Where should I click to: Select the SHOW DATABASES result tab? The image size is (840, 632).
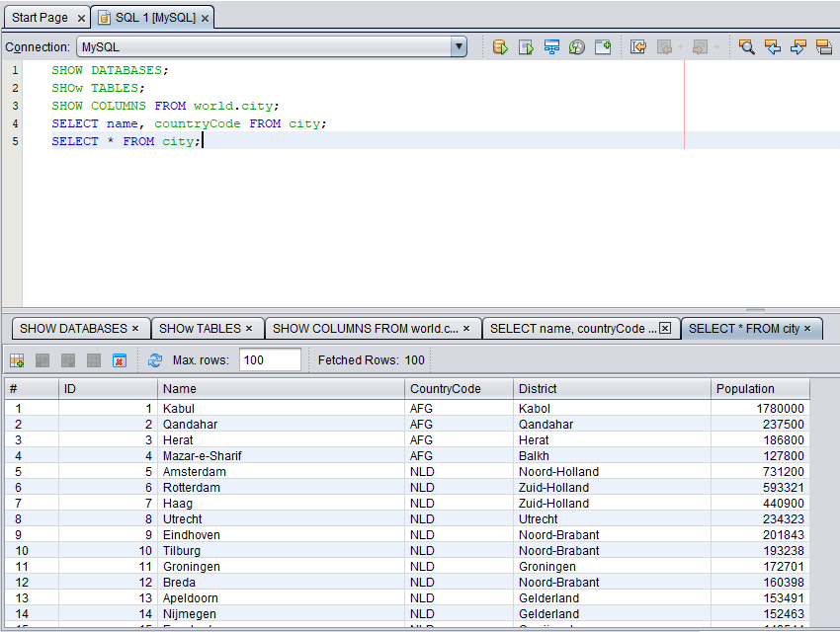tap(73, 326)
